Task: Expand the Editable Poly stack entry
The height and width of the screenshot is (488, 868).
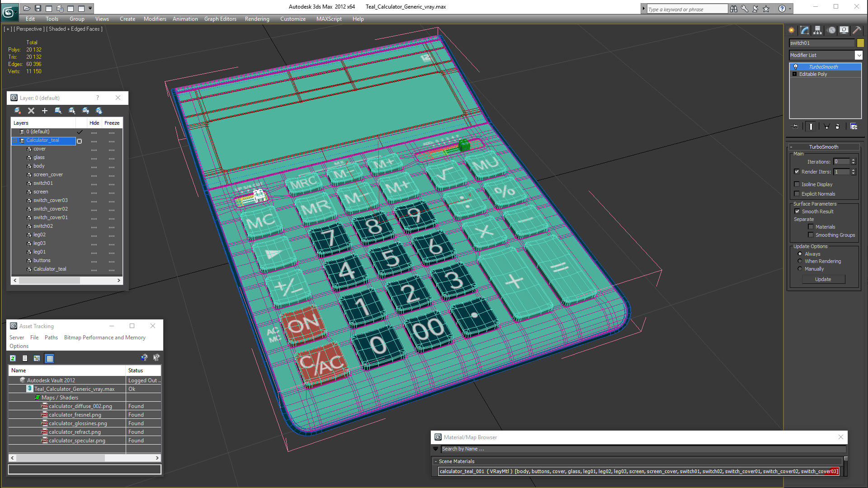Action: pos(794,74)
